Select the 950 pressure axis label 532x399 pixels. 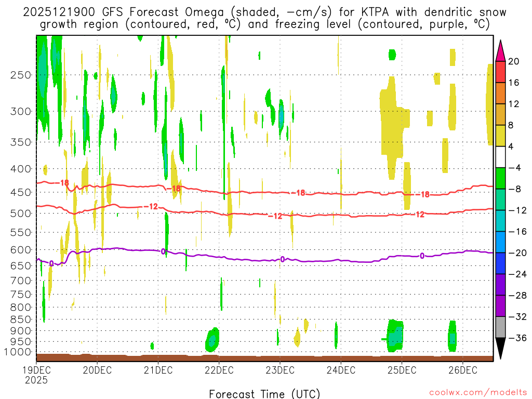(x=21, y=342)
